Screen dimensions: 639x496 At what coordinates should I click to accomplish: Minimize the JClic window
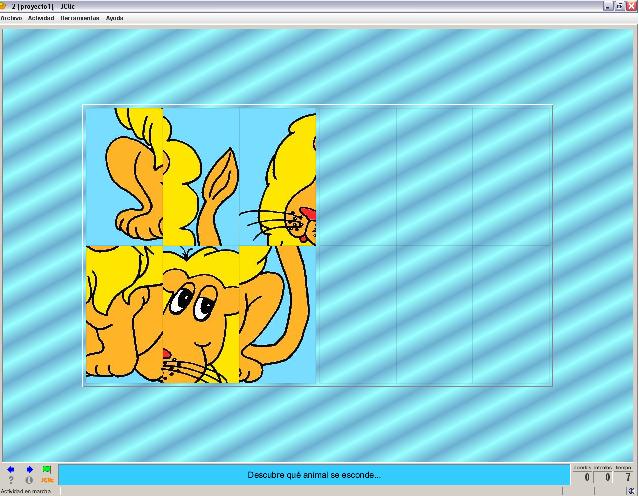(x=608, y=6)
